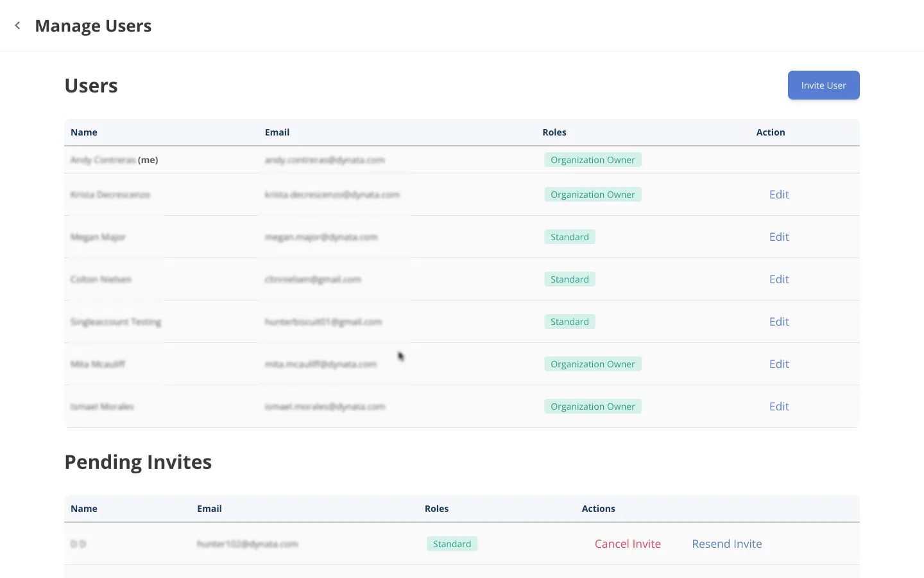Click the Manage Users page title

coord(93,26)
